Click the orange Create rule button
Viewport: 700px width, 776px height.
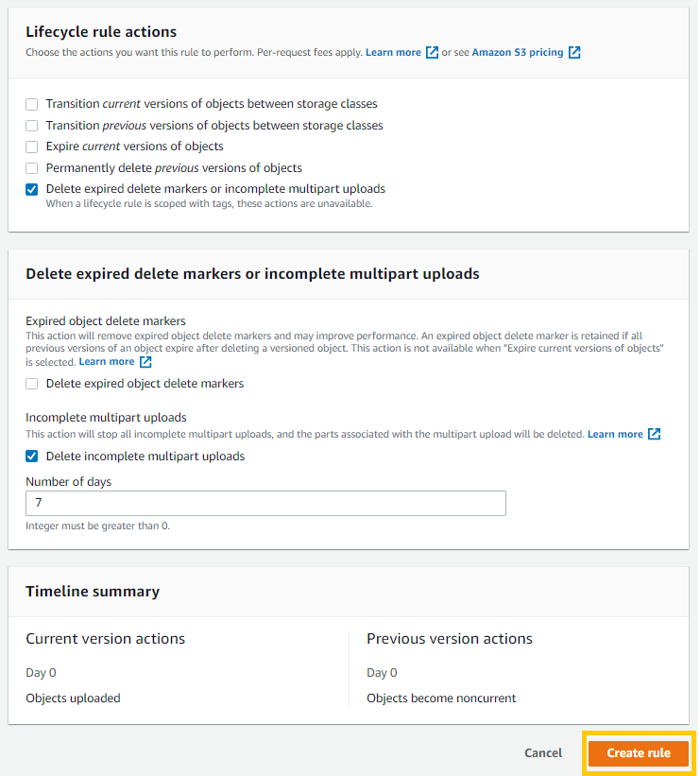pyautogui.click(x=639, y=752)
